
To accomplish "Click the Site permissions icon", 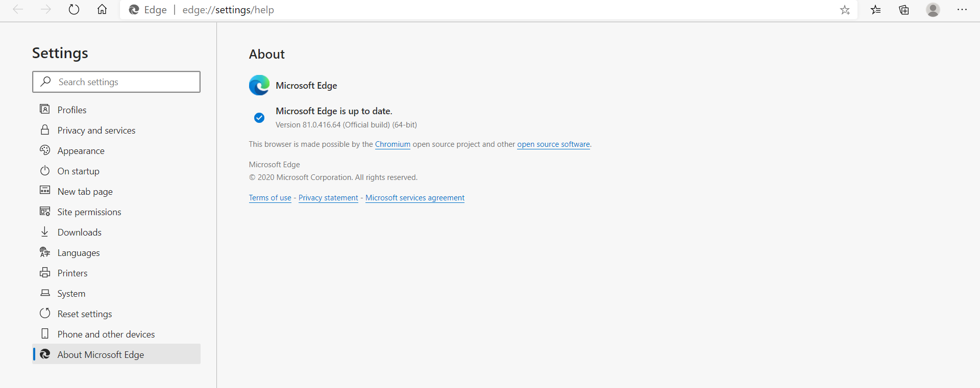I will coord(45,211).
